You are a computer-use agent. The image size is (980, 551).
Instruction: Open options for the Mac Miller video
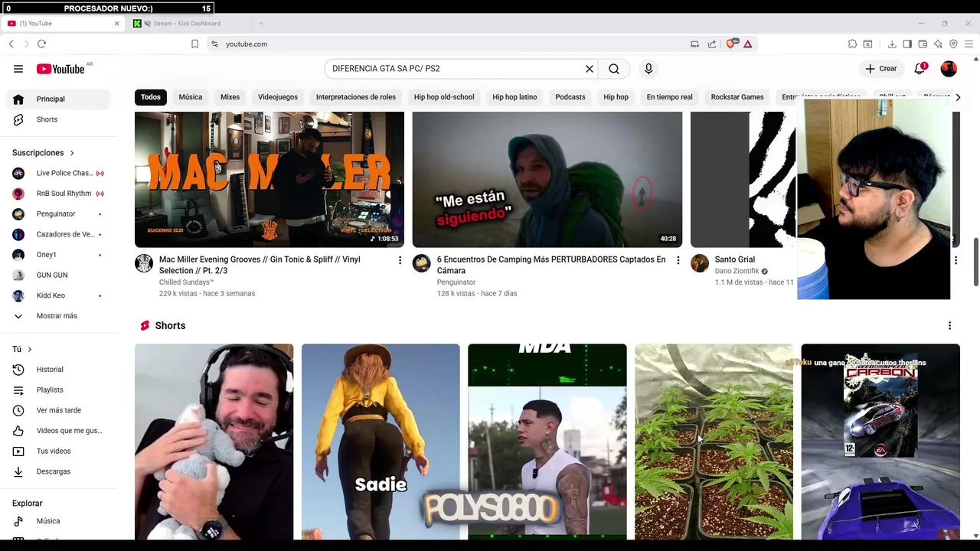(x=400, y=261)
